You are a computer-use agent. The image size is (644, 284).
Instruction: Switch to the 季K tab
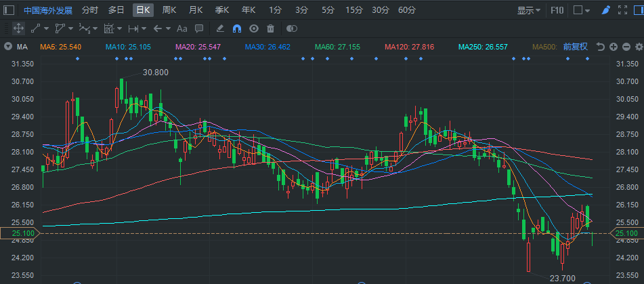click(222, 10)
